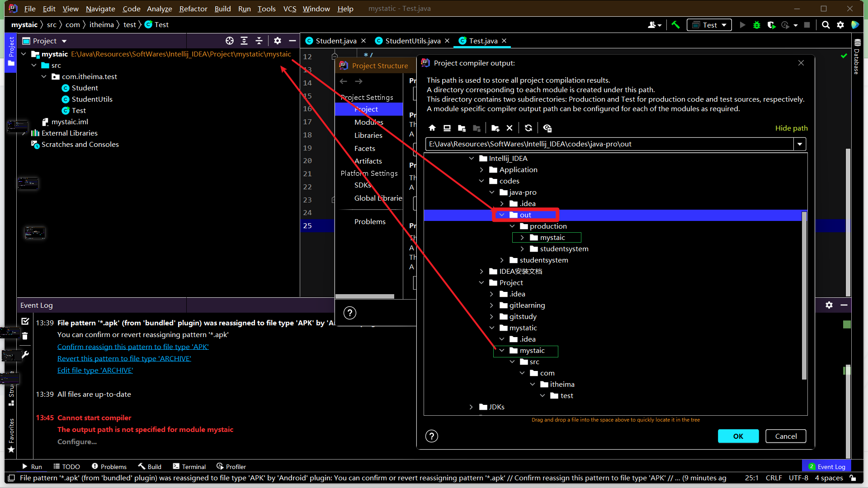Image resolution: width=868 pixels, height=488 pixels.
Task: Switch to the Student.java editor tab
Action: 336,41
